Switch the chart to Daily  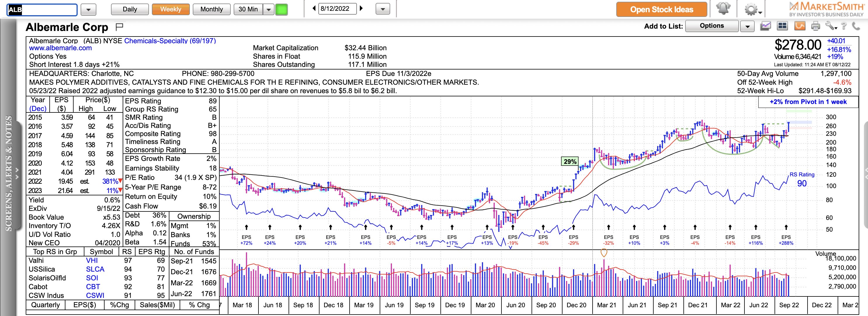[130, 9]
